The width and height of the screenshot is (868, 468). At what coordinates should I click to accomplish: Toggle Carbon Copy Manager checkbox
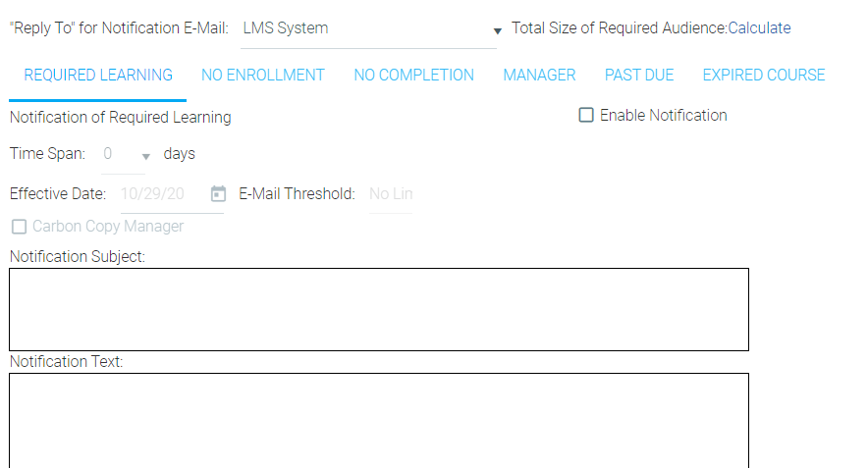point(19,227)
